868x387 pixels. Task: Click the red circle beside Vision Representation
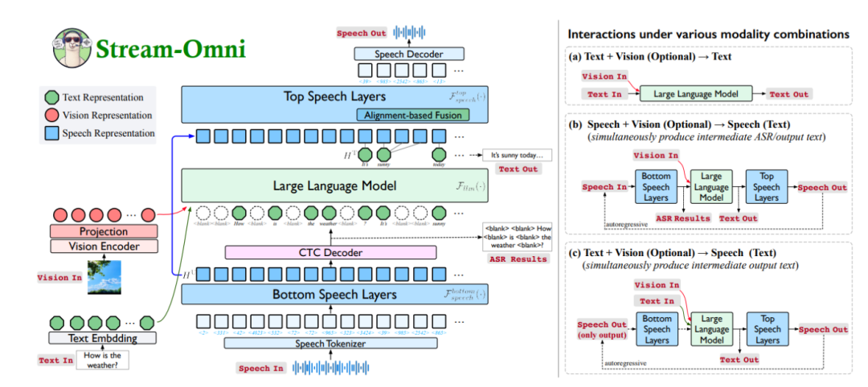[x=51, y=116]
